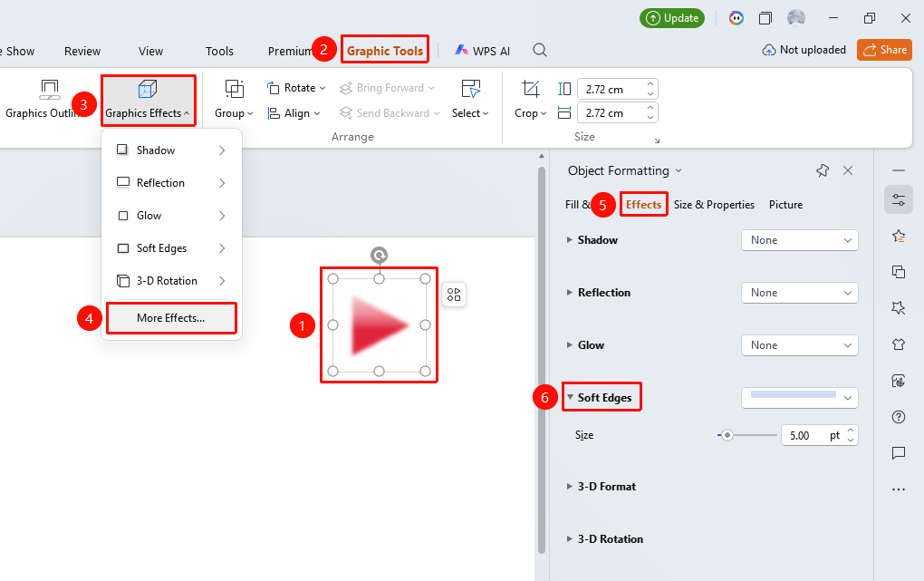Click the Share button

pyautogui.click(x=884, y=50)
